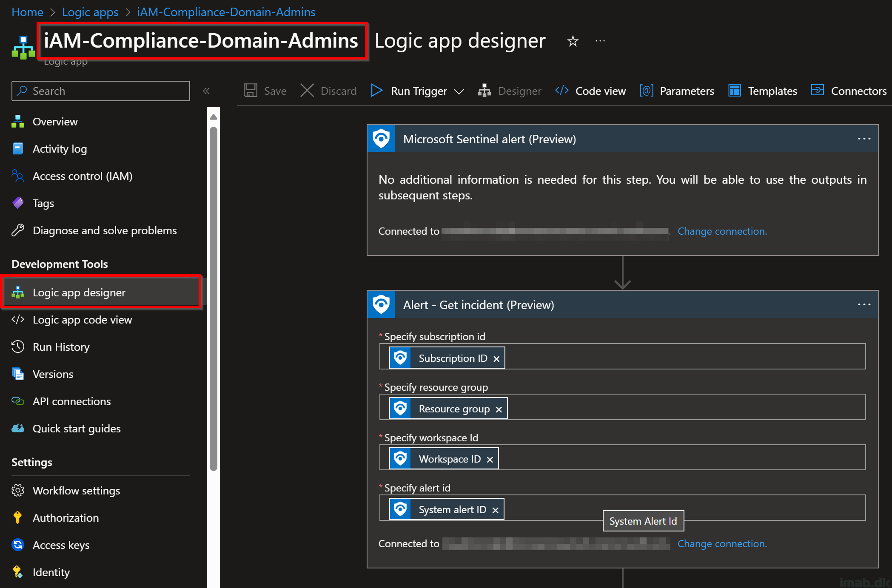Collapse the sidebar with double chevron
The width and height of the screenshot is (892, 588).
tap(206, 91)
